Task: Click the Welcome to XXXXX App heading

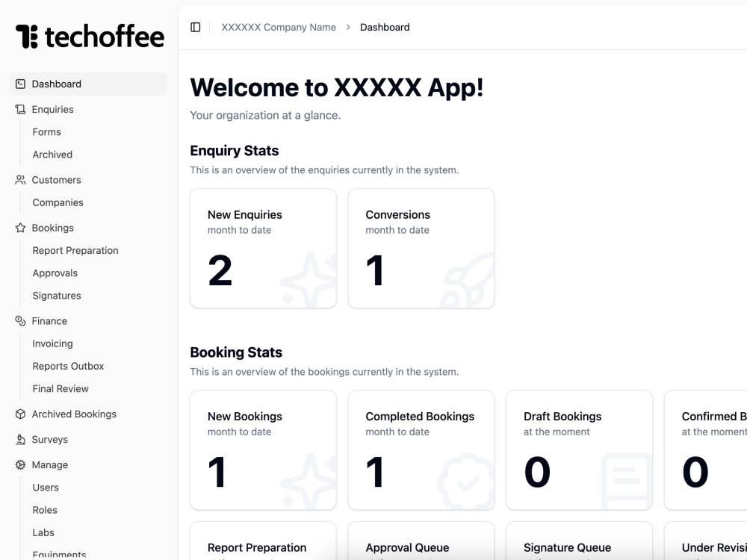Action: (337, 88)
